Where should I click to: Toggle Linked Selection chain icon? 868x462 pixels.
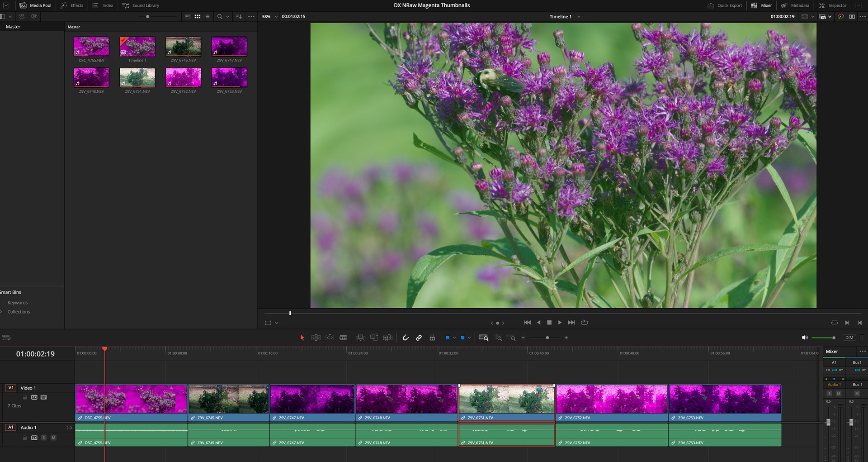[419, 338]
